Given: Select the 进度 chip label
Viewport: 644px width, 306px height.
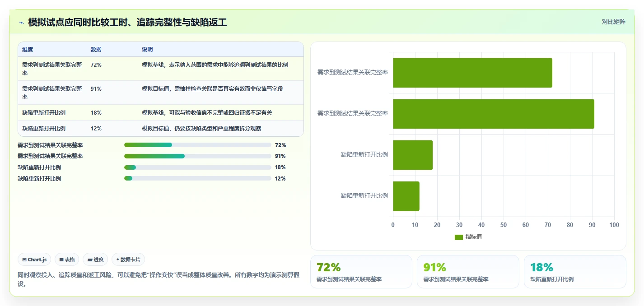Looking at the screenshot, I should point(98,260).
